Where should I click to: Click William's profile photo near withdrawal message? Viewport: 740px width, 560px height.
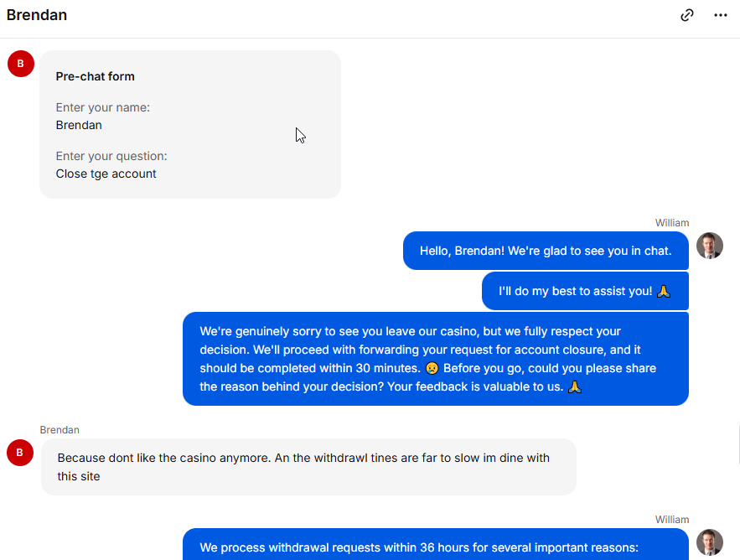pyautogui.click(x=709, y=542)
